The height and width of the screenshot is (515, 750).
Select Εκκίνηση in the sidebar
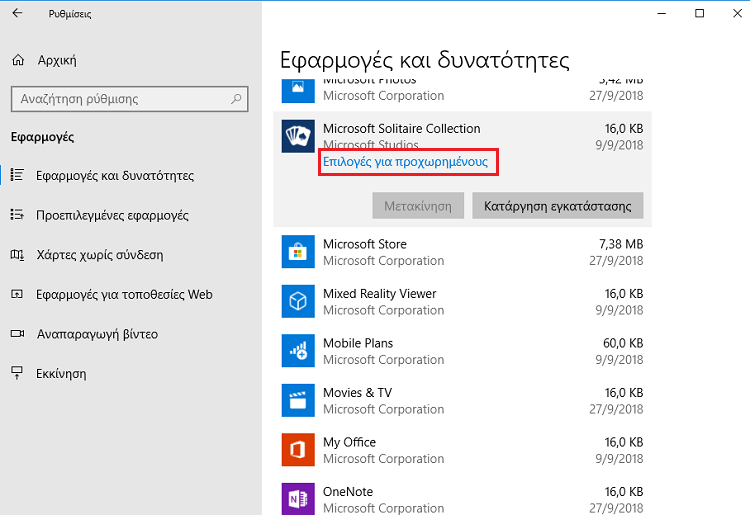[61, 373]
